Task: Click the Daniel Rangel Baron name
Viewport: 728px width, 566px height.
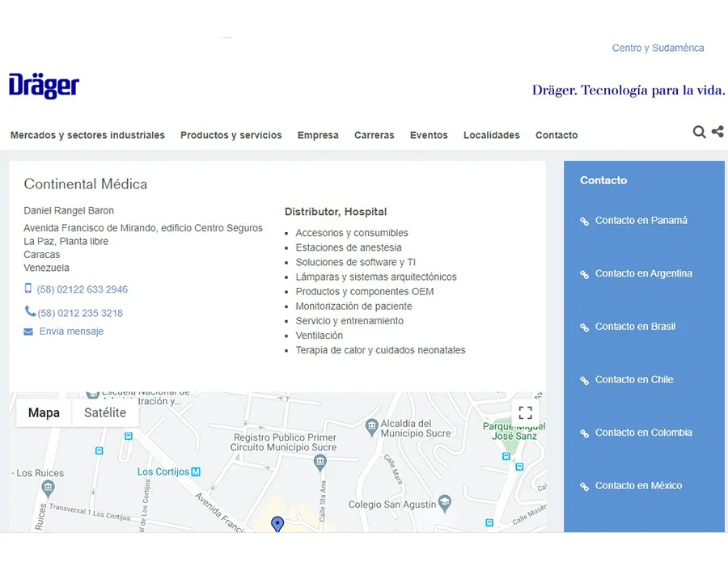Action: 69,210
